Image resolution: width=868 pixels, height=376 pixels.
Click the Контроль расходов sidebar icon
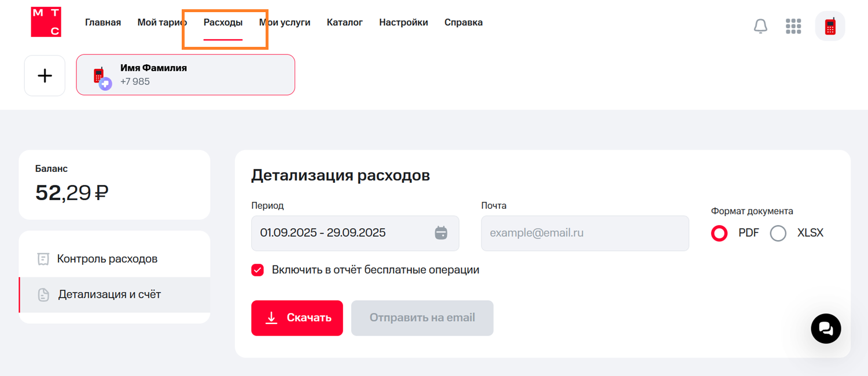pos(43,259)
